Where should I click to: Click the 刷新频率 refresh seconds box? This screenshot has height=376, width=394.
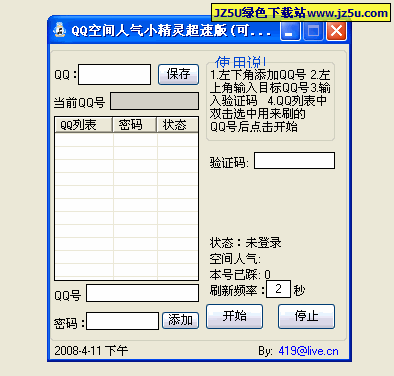pos(278,289)
